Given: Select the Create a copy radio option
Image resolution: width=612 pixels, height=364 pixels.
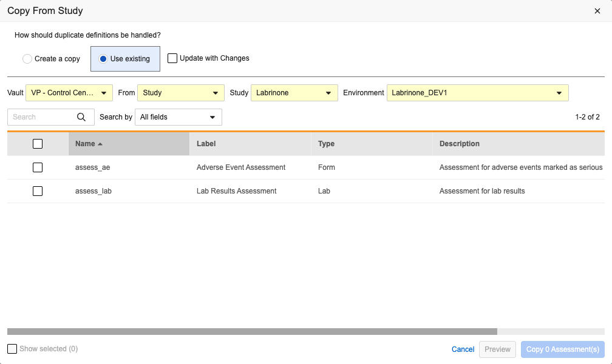Looking at the screenshot, I should (x=27, y=59).
